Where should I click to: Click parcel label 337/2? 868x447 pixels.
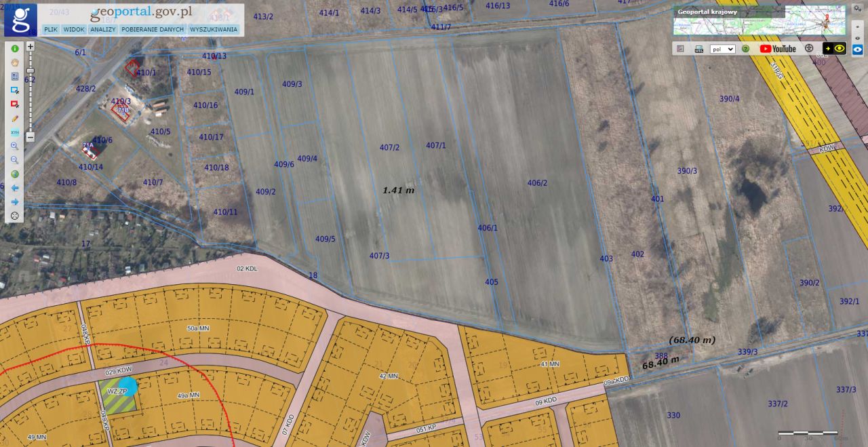tap(778, 404)
